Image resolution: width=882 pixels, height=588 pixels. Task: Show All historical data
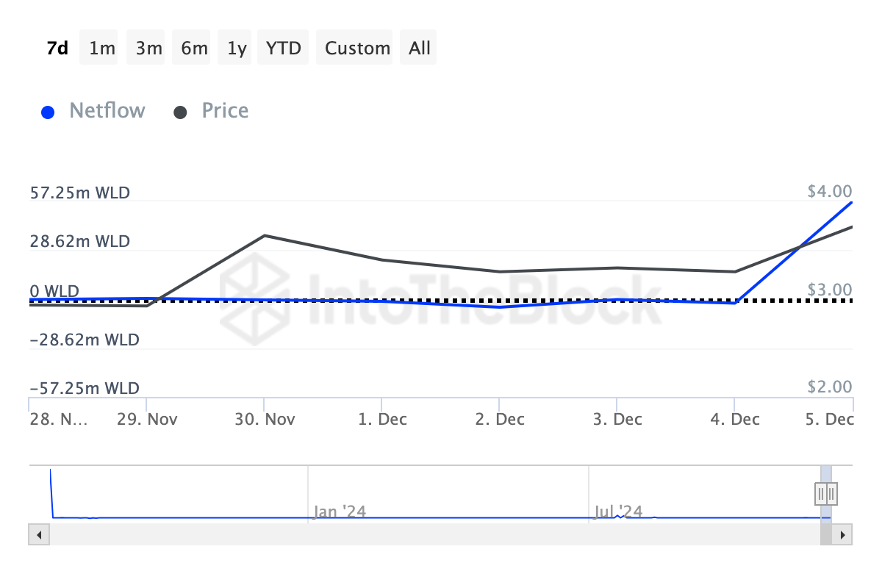(x=420, y=48)
